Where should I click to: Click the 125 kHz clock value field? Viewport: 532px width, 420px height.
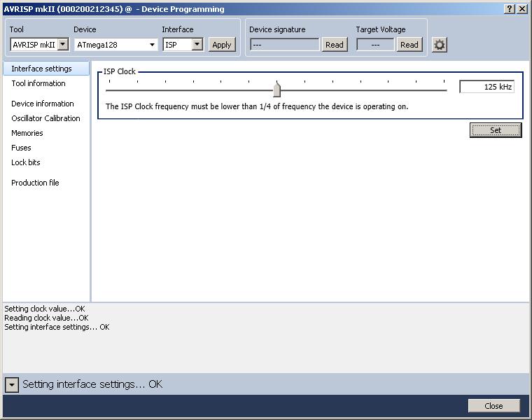(486, 87)
